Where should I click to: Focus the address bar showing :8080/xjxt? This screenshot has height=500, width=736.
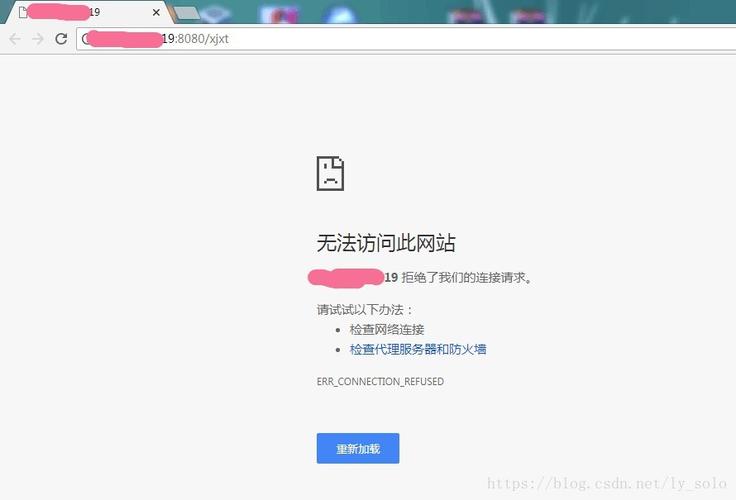pos(406,38)
